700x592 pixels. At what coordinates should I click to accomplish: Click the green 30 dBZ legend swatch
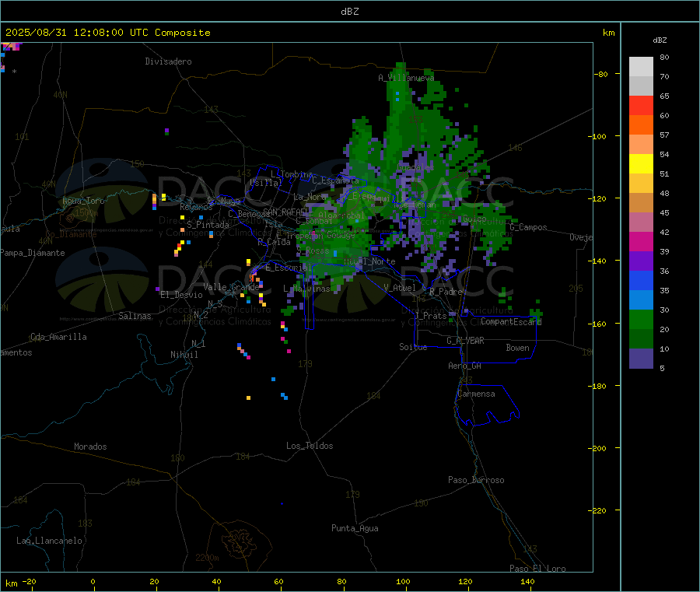tap(641, 319)
